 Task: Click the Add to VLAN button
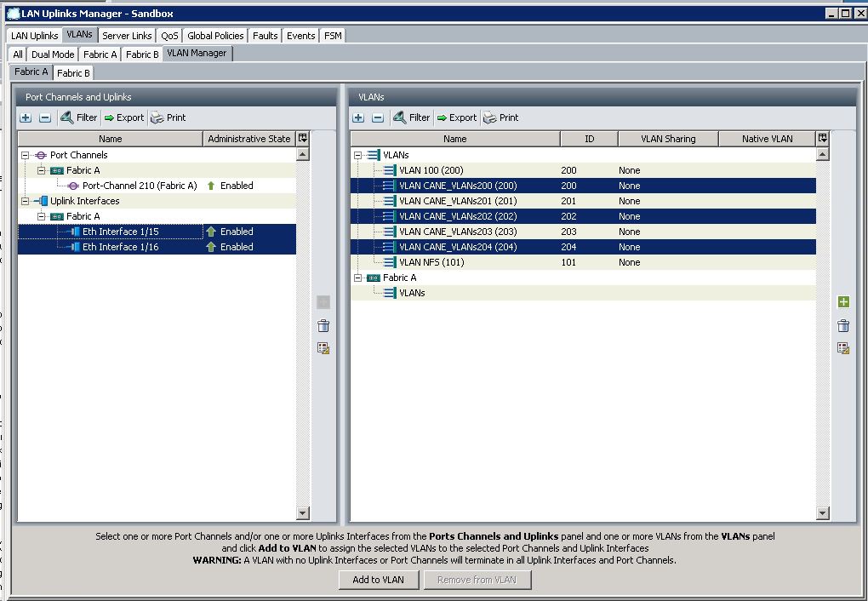(x=379, y=580)
